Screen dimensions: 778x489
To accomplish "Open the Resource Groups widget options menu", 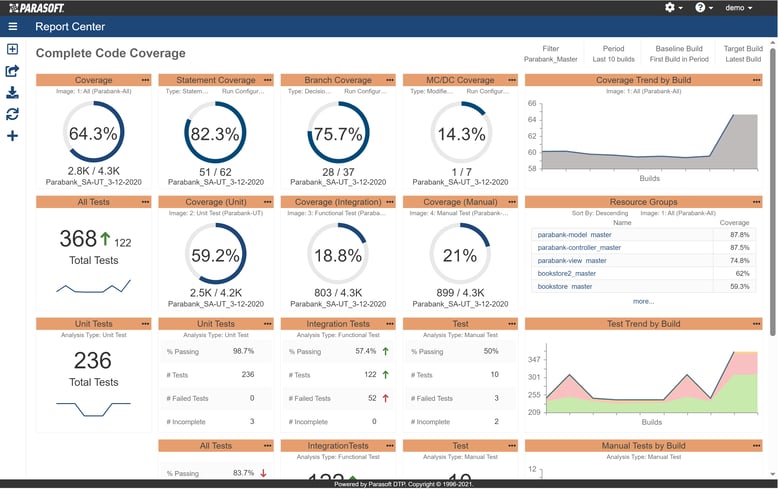I will [x=756, y=202].
